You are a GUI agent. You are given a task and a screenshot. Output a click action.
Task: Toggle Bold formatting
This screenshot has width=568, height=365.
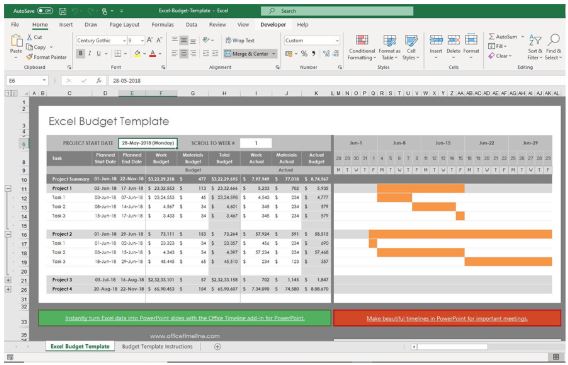click(x=80, y=54)
